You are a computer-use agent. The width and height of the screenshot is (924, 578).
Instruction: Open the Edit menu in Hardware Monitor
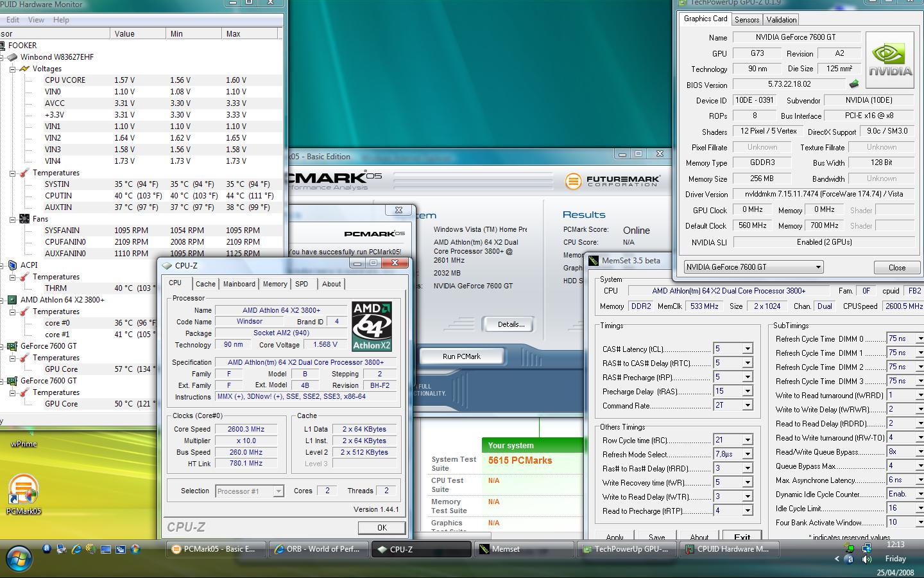13,20
